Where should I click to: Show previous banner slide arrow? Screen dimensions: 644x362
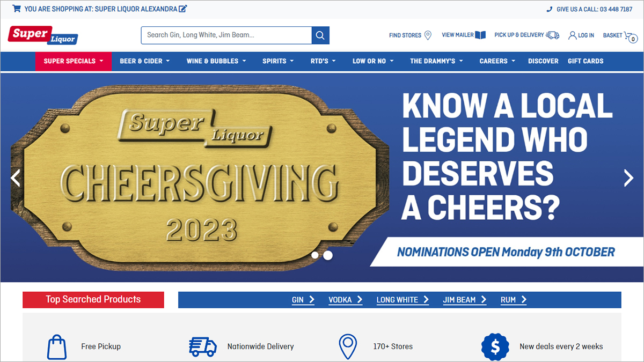point(16,178)
